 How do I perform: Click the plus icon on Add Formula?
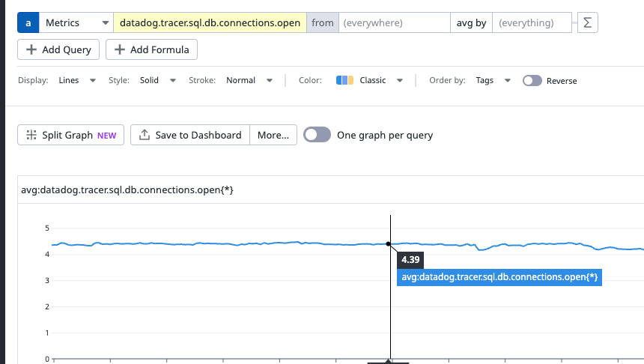120,49
